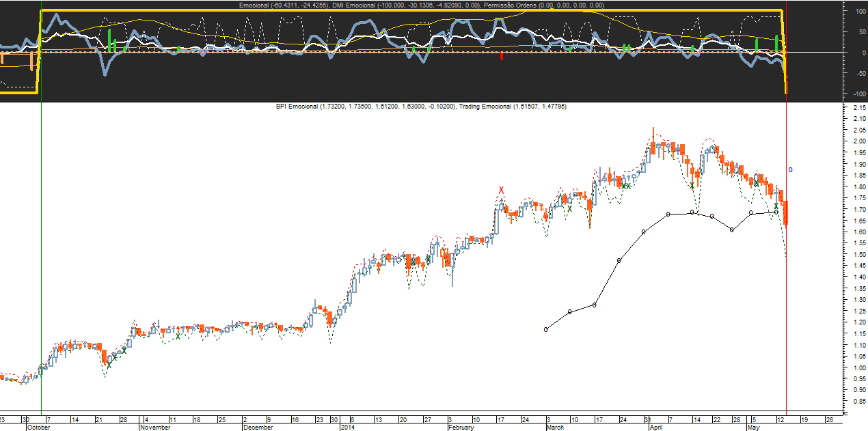Click the double green X markers in late March
The height and width of the screenshot is (431, 868).
(625, 186)
